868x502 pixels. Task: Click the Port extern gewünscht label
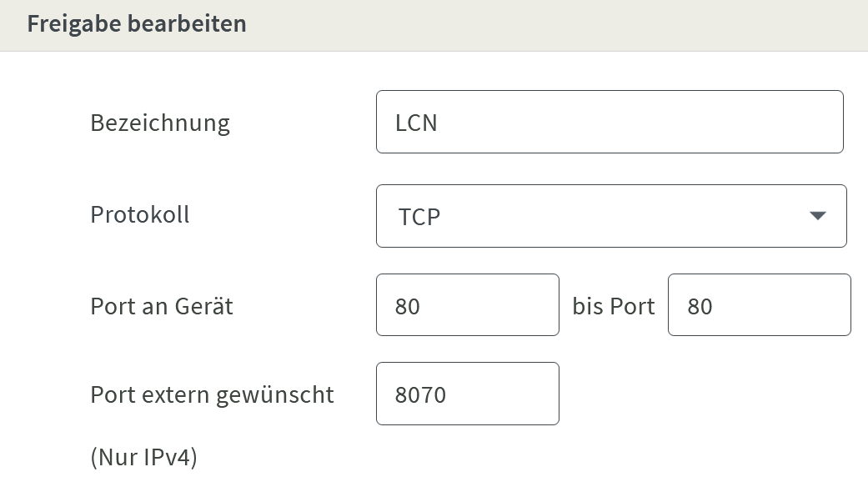point(212,394)
